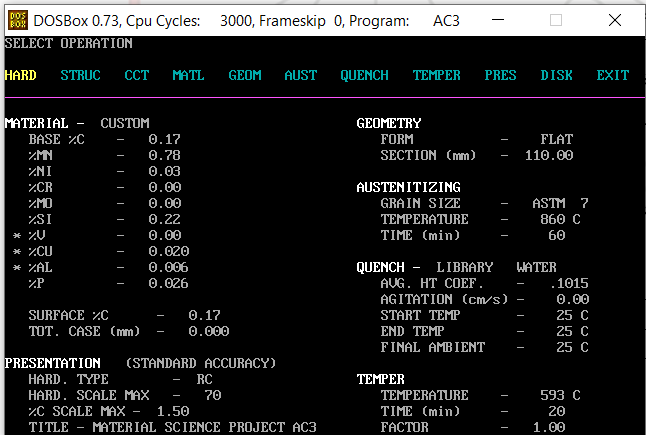Select the HARD menu option
Viewport: 646px width, 435px height.
click(21, 75)
